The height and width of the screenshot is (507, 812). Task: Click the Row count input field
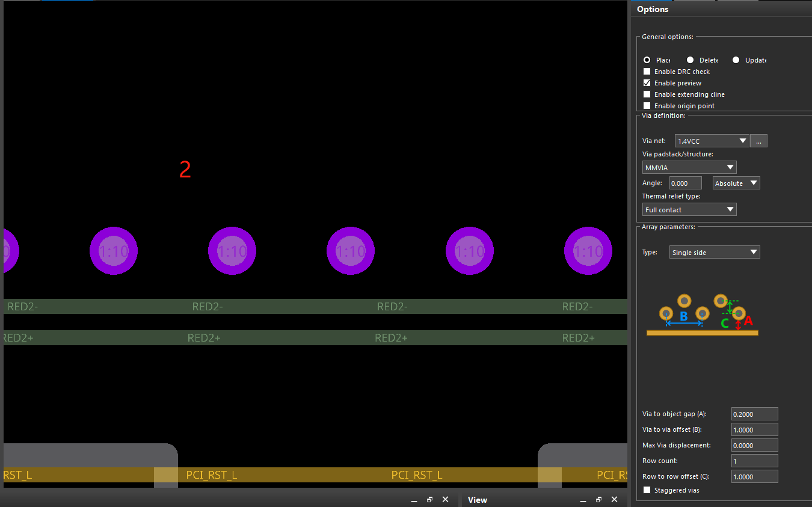tap(754, 461)
